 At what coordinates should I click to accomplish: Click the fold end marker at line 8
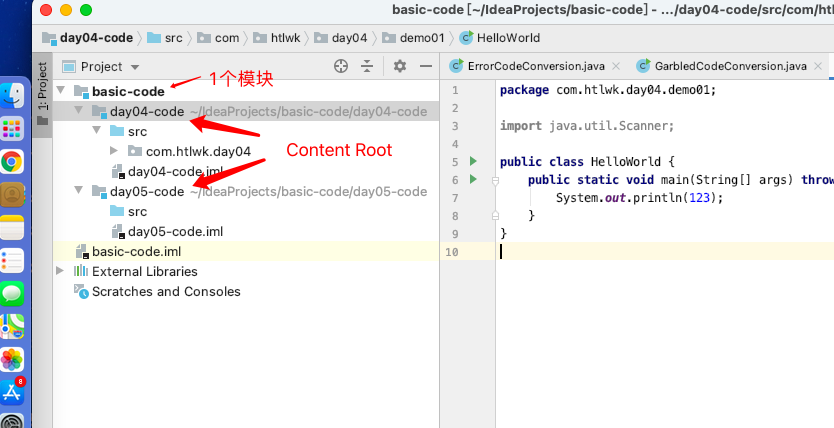point(495,216)
